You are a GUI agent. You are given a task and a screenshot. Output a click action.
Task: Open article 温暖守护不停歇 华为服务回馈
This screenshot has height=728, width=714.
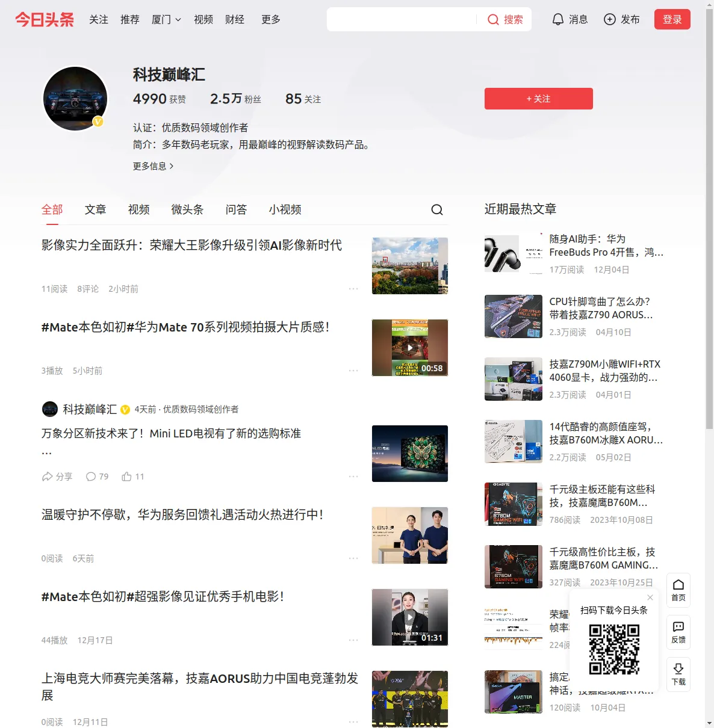tap(182, 515)
